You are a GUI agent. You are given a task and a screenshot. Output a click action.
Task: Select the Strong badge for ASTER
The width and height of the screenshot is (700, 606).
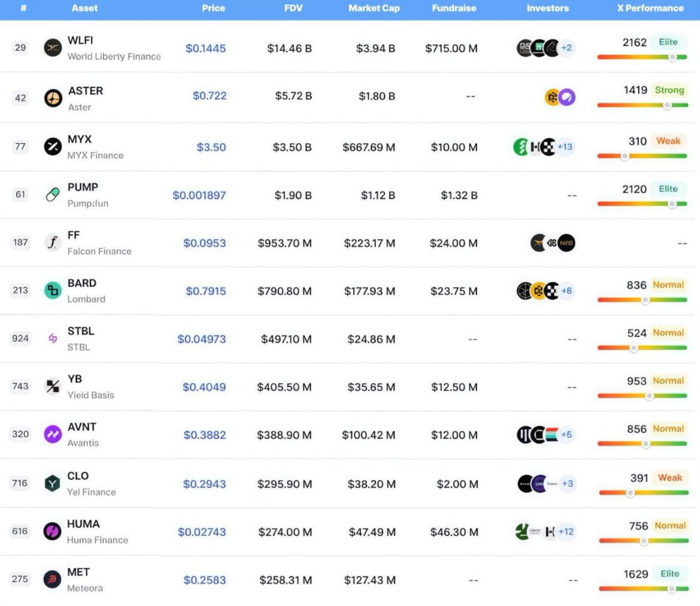pyautogui.click(x=669, y=90)
